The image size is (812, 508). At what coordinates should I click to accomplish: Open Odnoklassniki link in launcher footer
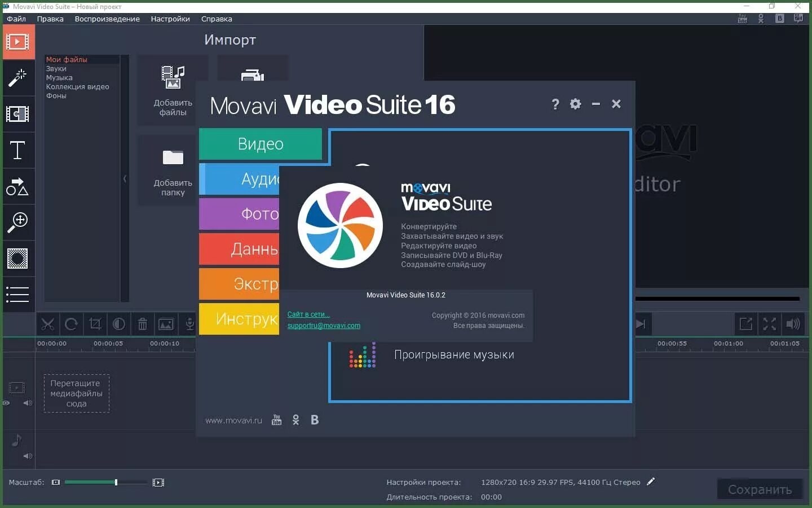pyautogui.click(x=296, y=420)
